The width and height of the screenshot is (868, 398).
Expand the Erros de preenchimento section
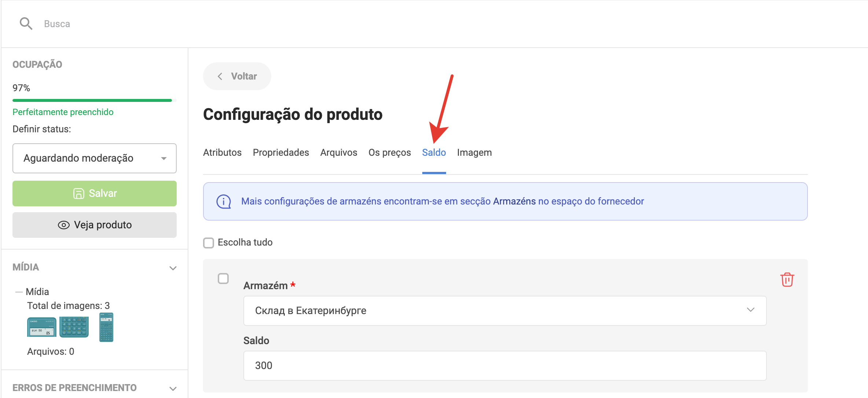click(x=173, y=388)
